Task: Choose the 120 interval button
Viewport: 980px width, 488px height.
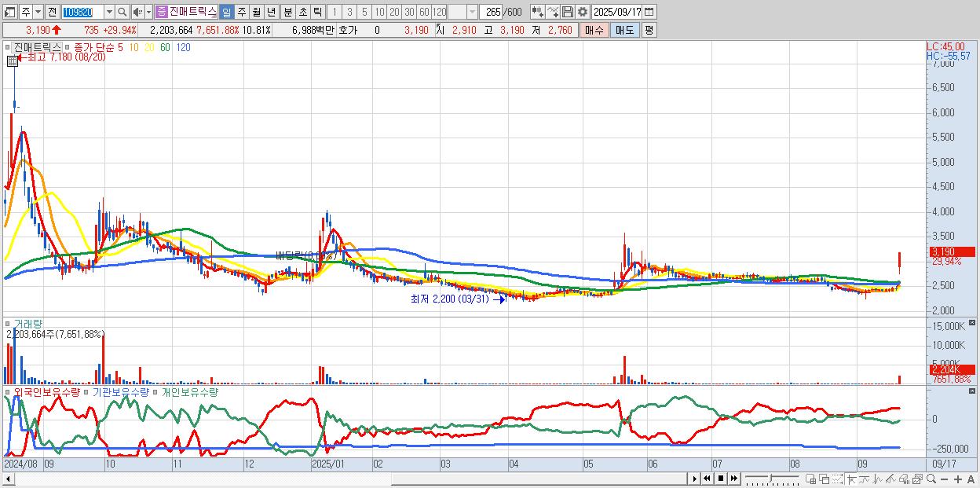Action: click(x=440, y=12)
